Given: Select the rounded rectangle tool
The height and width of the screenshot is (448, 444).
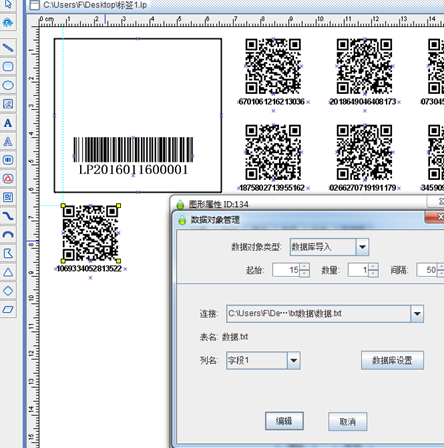Looking at the screenshot, I should pos(8,66).
